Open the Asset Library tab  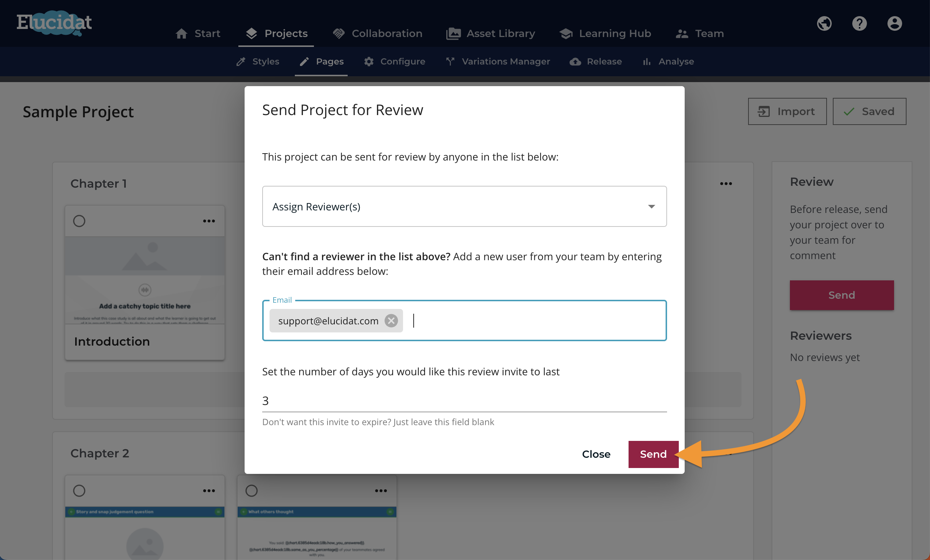click(x=491, y=34)
